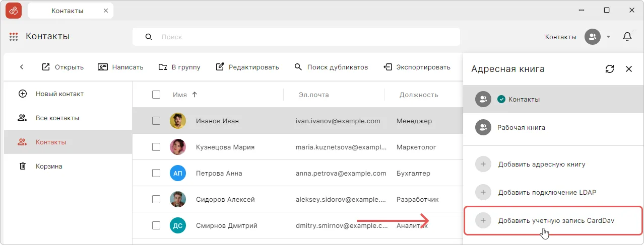The width and height of the screenshot is (644, 245).
Task: Select Все контакты in sidebar
Action: pyautogui.click(x=57, y=118)
